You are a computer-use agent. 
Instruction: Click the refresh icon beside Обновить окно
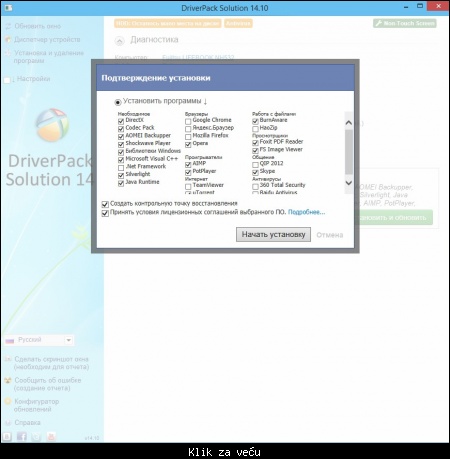pyautogui.click(x=8, y=26)
